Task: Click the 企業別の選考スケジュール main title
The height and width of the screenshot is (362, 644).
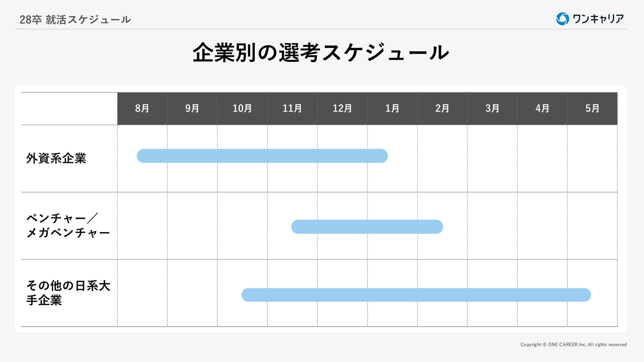Action: pos(321,52)
